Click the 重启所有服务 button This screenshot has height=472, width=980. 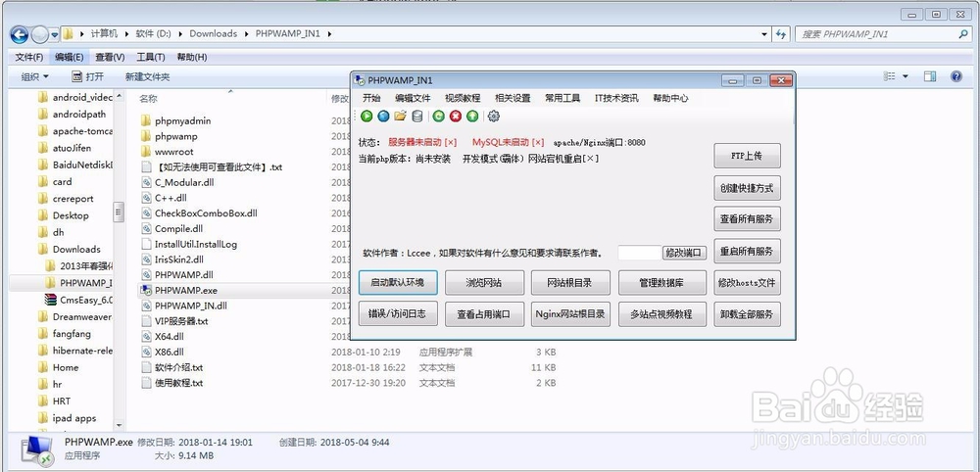(747, 252)
